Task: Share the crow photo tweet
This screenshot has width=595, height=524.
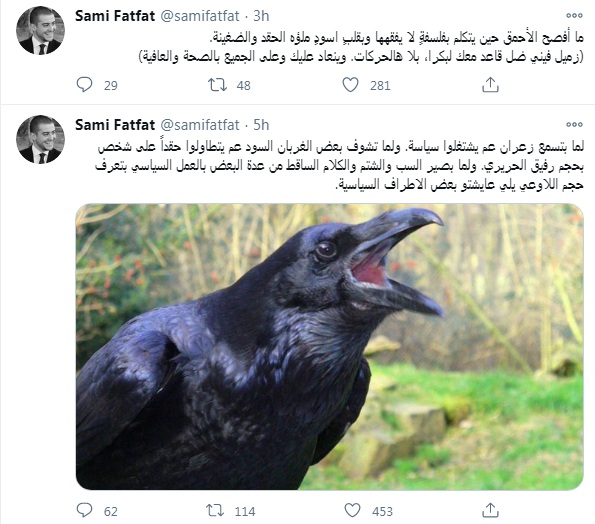Action: [x=490, y=510]
